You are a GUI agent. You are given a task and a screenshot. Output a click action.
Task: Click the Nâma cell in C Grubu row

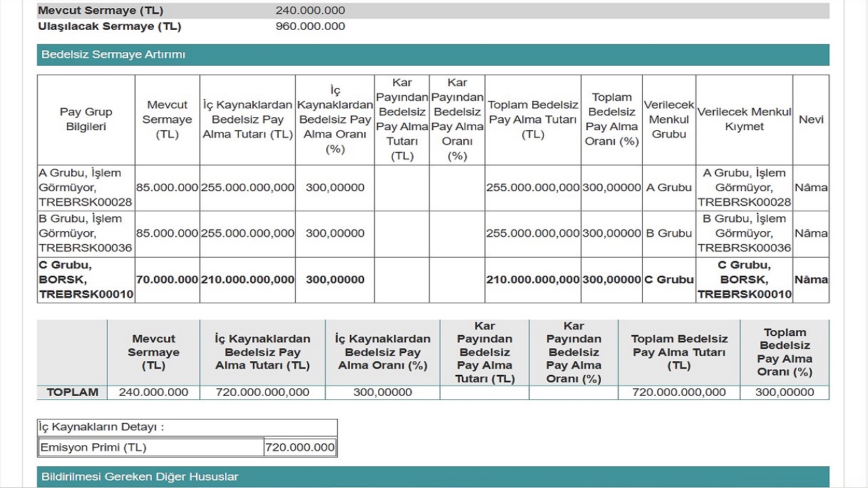coord(810,279)
